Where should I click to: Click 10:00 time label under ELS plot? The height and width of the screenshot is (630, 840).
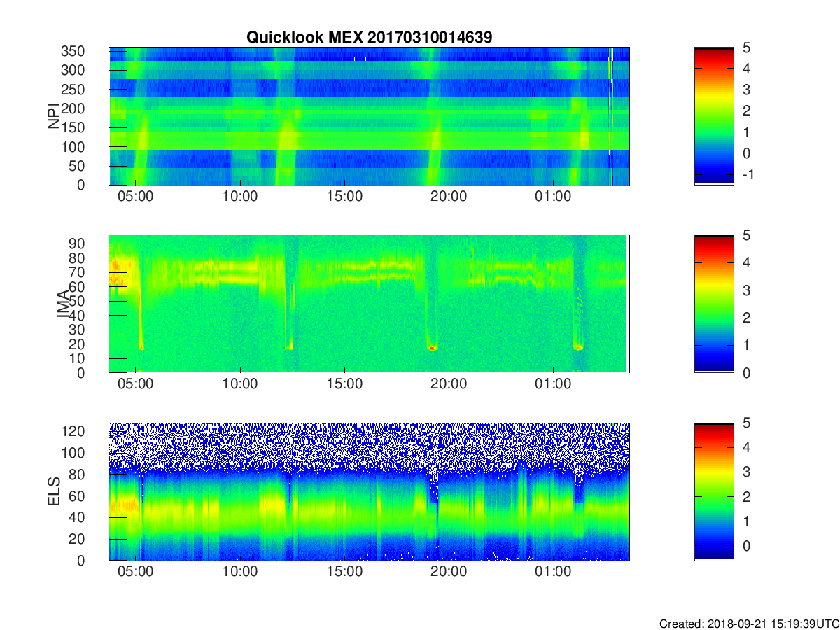[x=240, y=572]
